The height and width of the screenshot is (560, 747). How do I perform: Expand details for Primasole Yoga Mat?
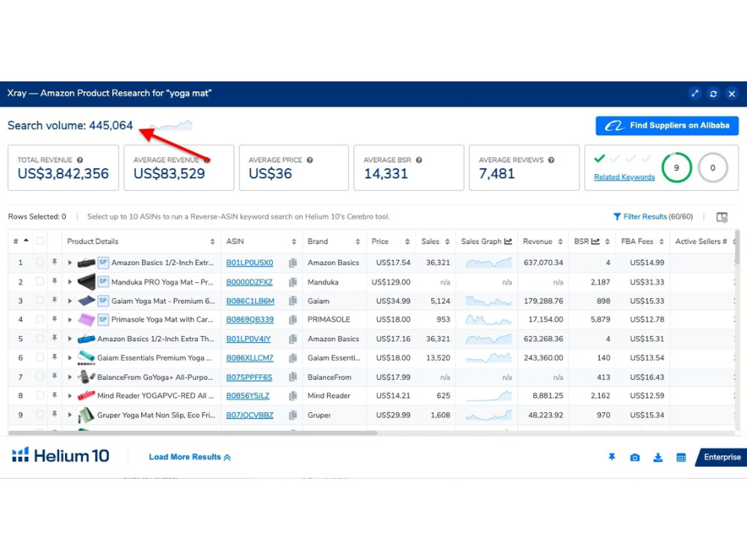coord(70,320)
